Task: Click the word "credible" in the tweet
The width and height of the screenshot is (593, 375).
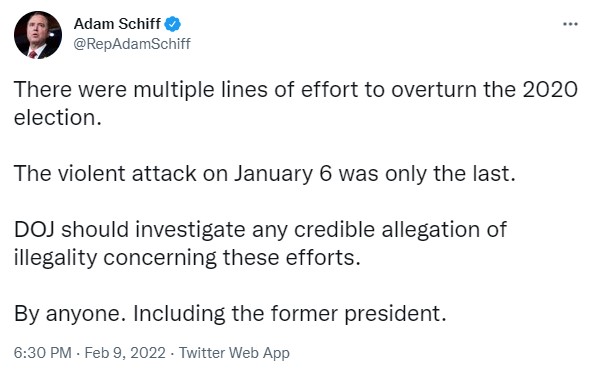Action: pyautogui.click(x=334, y=230)
